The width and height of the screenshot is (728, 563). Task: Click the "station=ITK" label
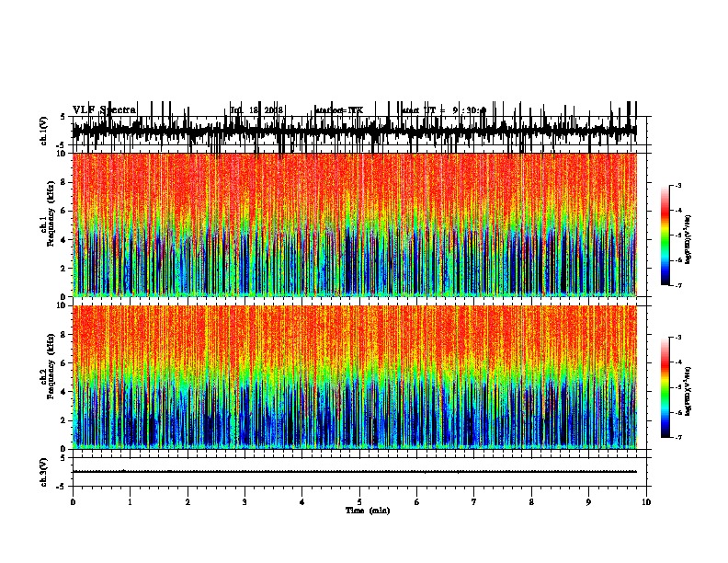coord(339,110)
